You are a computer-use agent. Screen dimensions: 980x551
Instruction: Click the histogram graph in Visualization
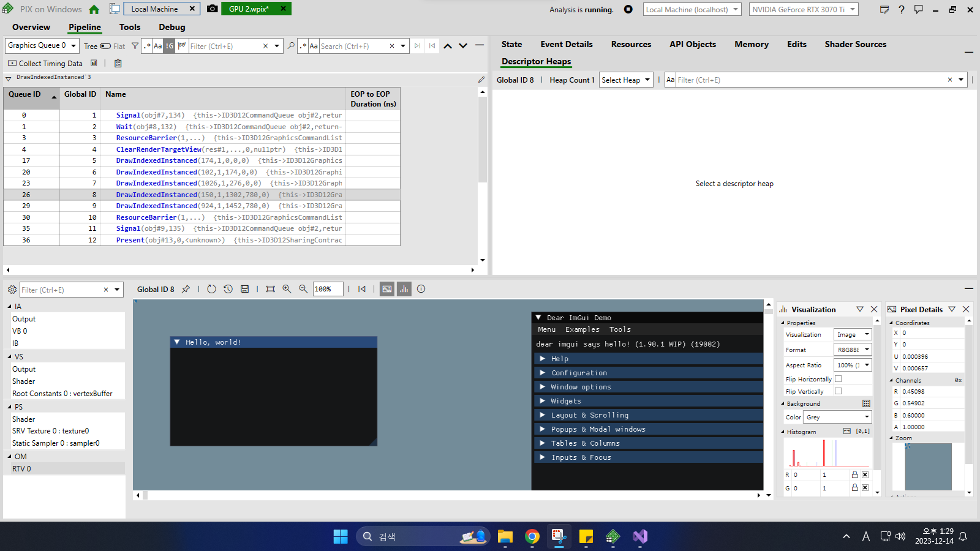click(827, 452)
